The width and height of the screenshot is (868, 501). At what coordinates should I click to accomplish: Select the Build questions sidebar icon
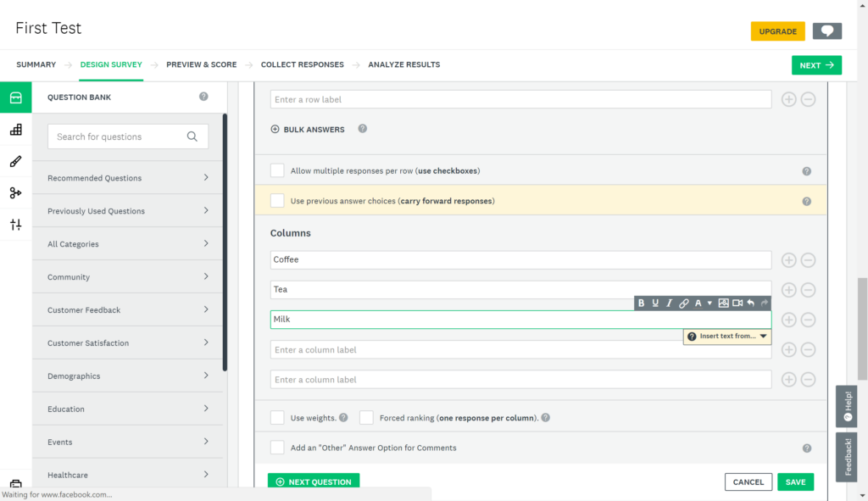pyautogui.click(x=14, y=129)
